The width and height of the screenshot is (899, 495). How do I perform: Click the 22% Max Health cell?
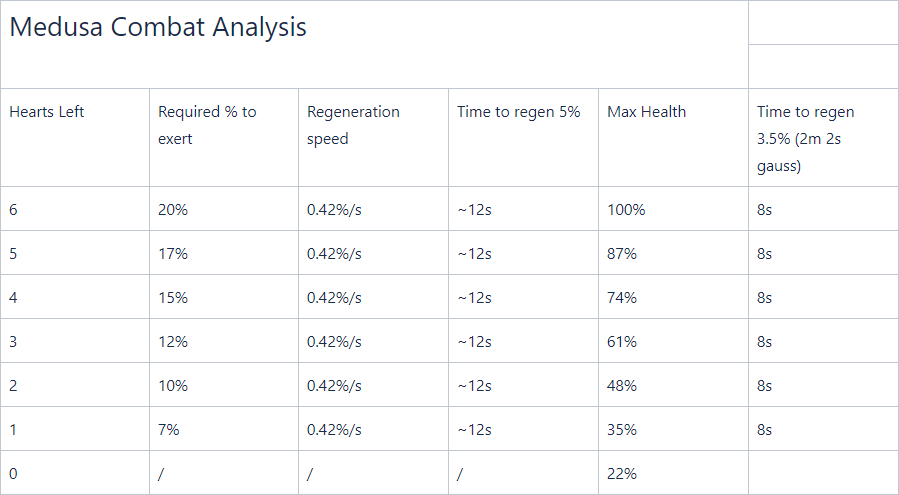[674, 473]
